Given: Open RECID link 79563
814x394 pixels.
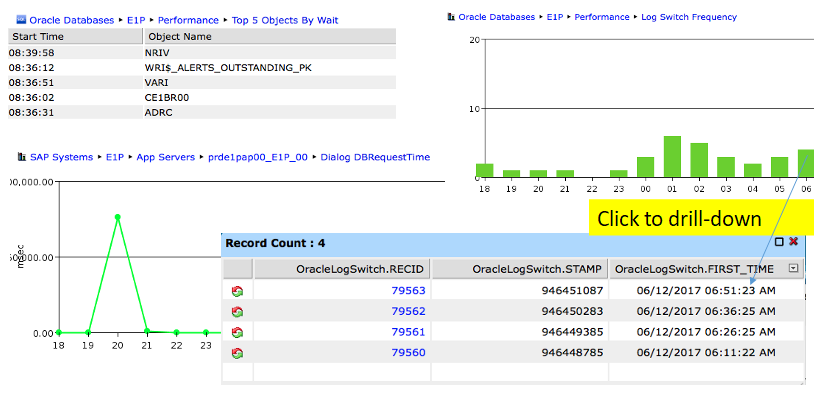Looking at the screenshot, I should (x=408, y=291).
